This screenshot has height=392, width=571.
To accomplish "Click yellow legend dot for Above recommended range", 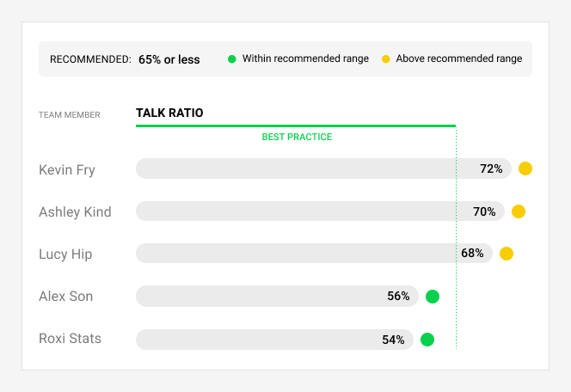I will (385, 59).
